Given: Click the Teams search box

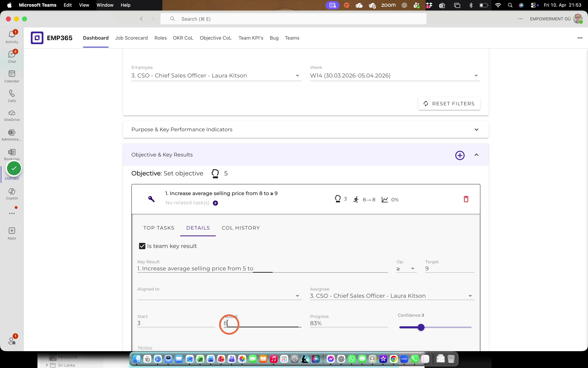Looking at the screenshot, I should pos(293,19).
